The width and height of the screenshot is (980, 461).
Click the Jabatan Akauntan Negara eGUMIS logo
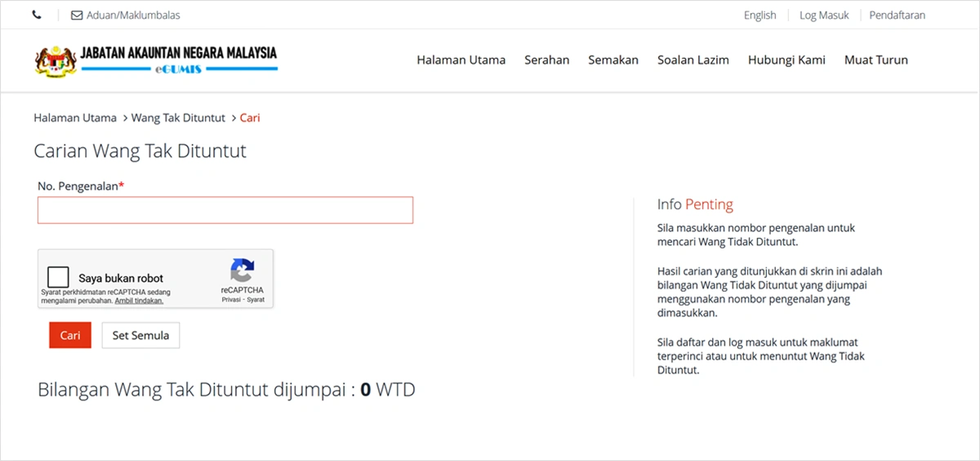tap(156, 60)
